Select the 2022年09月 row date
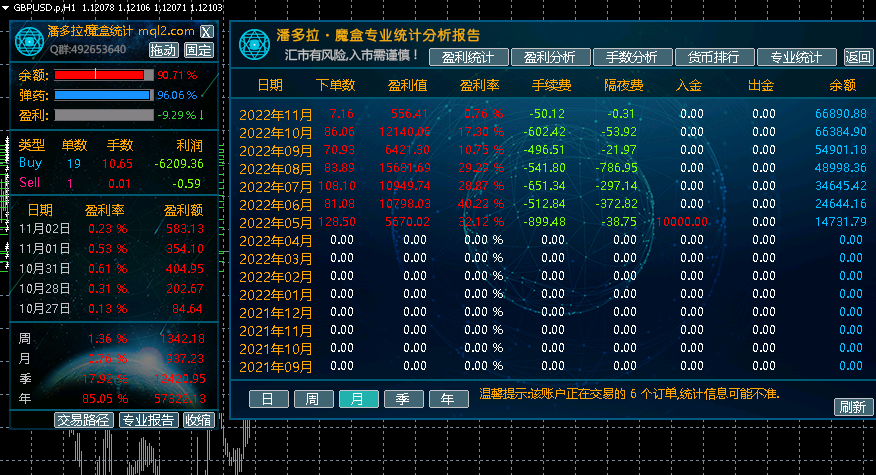Screen dimensions: 876x475 coord(275,151)
